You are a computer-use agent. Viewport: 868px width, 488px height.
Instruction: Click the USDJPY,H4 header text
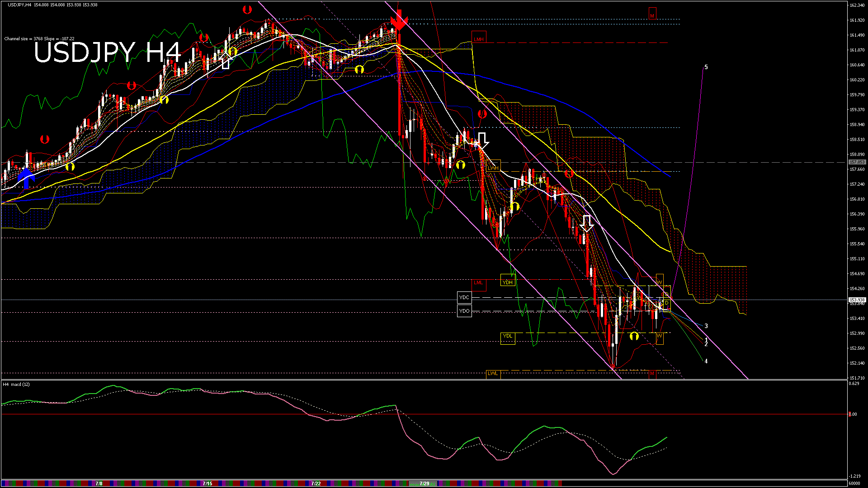point(19,5)
